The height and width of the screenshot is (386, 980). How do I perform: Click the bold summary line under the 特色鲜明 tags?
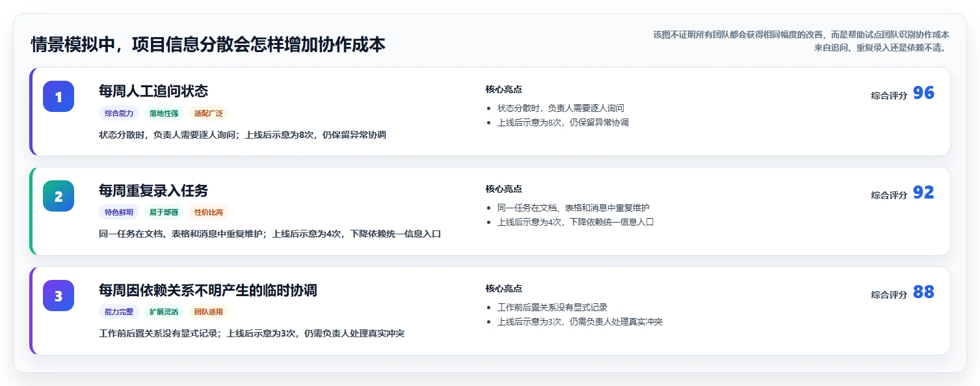click(270, 234)
